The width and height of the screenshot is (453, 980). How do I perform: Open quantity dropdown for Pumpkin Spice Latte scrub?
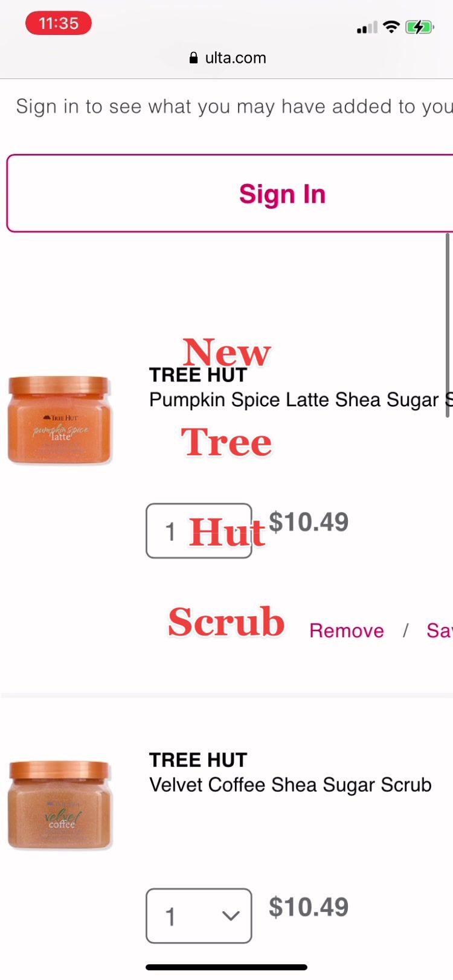(x=199, y=531)
